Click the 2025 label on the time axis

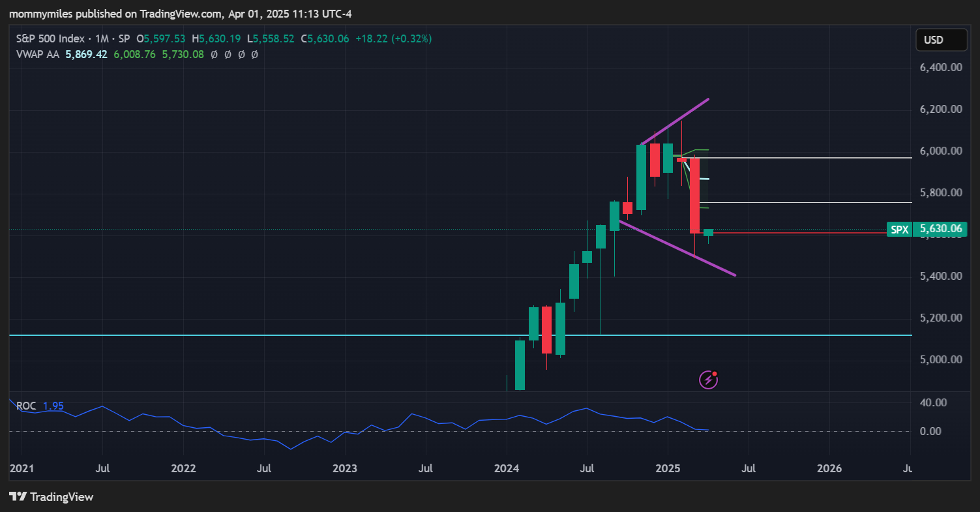pyautogui.click(x=668, y=468)
